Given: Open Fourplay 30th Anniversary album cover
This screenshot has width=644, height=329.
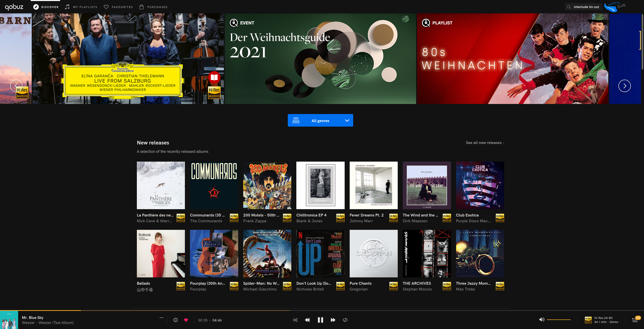Looking at the screenshot, I should 214,253.
